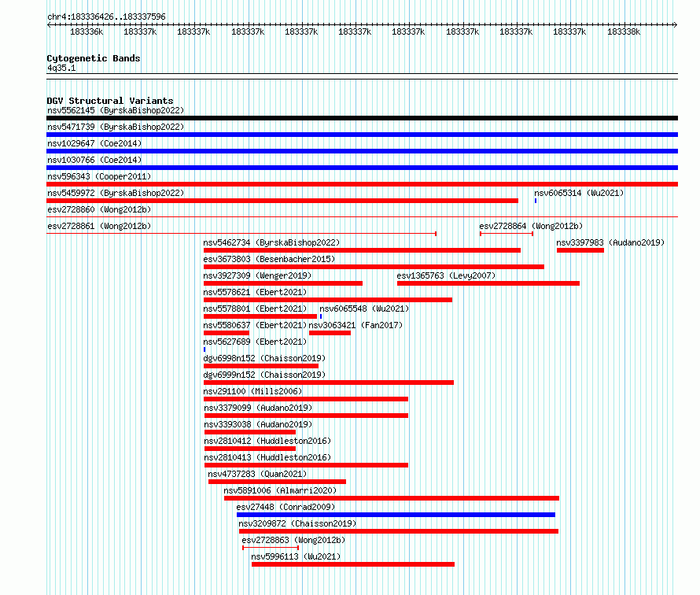This screenshot has height=595, width=700.
Task: Click small blue nsv6065314 marker
Action: (536, 201)
